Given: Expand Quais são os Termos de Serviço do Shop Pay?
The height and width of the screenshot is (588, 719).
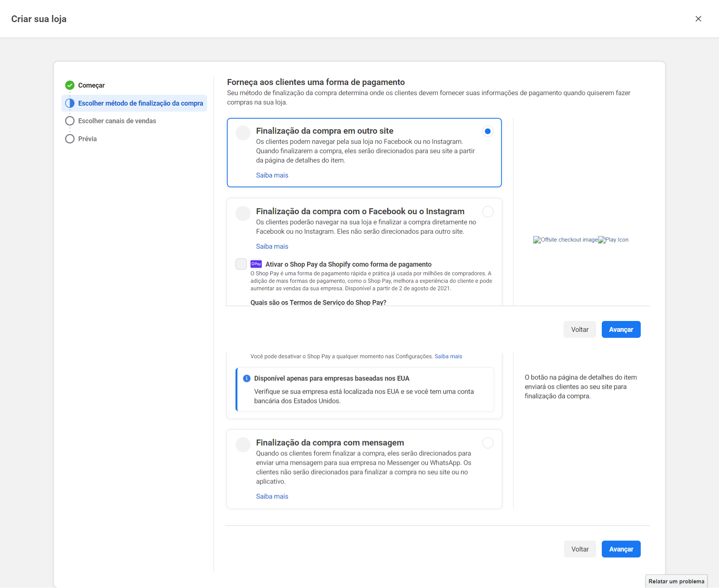Looking at the screenshot, I should click(x=318, y=302).
